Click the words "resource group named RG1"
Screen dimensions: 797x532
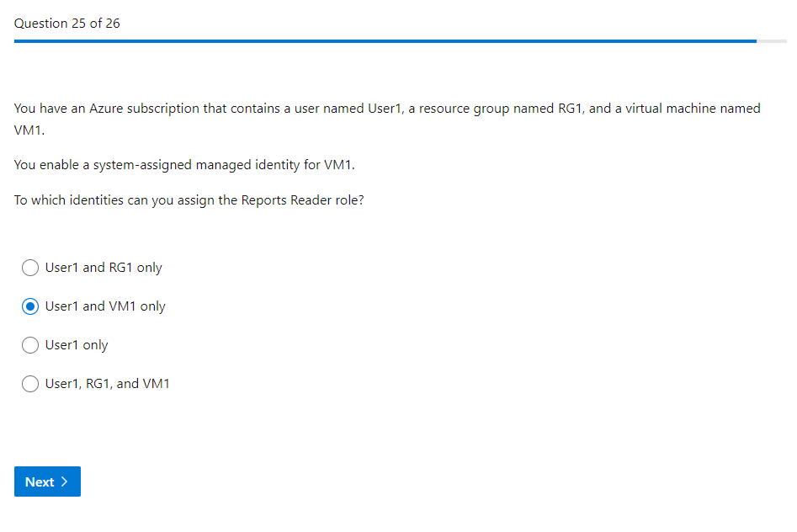click(x=497, y=109)
